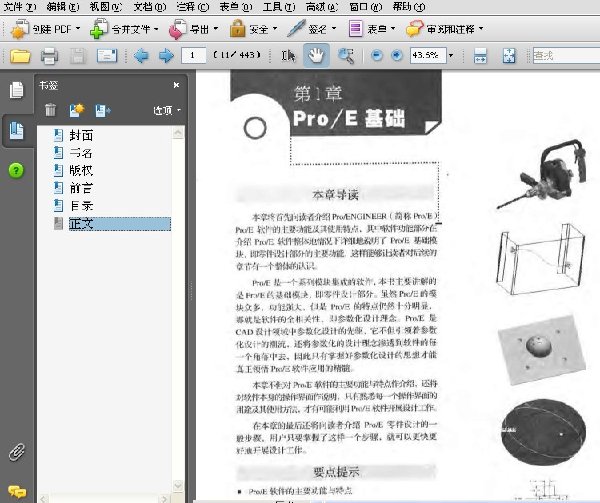Select the 书名 bookmark
The image size is (600, 503).
click(81, 153)
